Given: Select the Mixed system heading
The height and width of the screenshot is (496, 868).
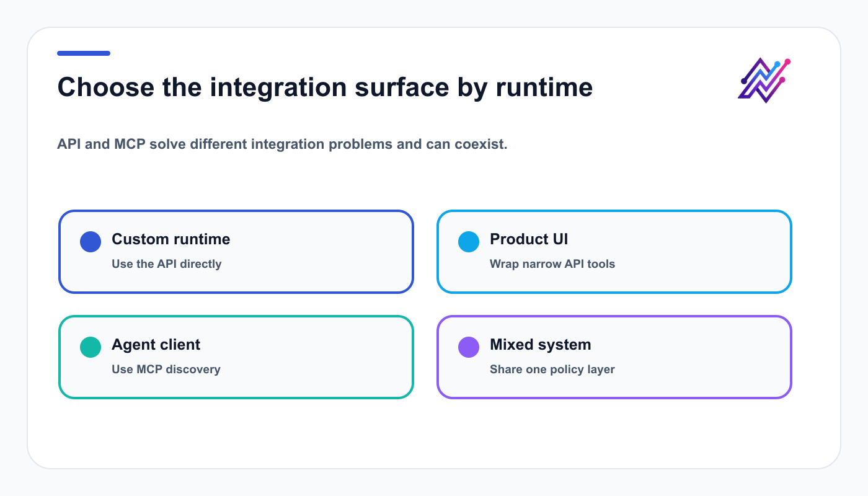Looking at the screenshot, I should coord(541,345).
